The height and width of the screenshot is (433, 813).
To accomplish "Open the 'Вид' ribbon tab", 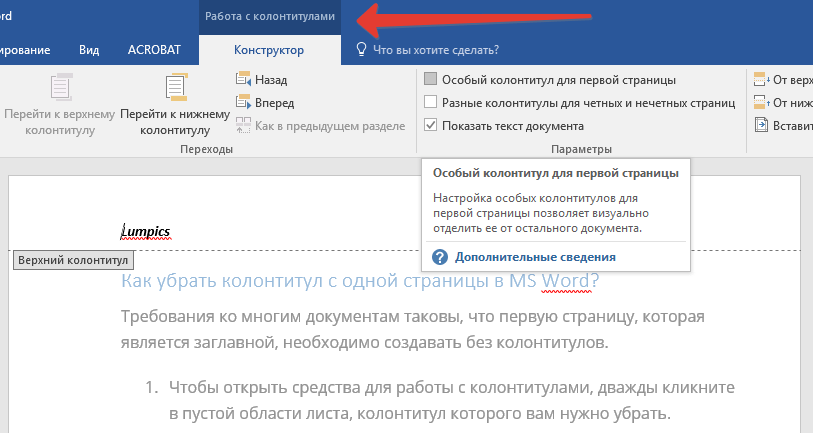I will 89,49.
